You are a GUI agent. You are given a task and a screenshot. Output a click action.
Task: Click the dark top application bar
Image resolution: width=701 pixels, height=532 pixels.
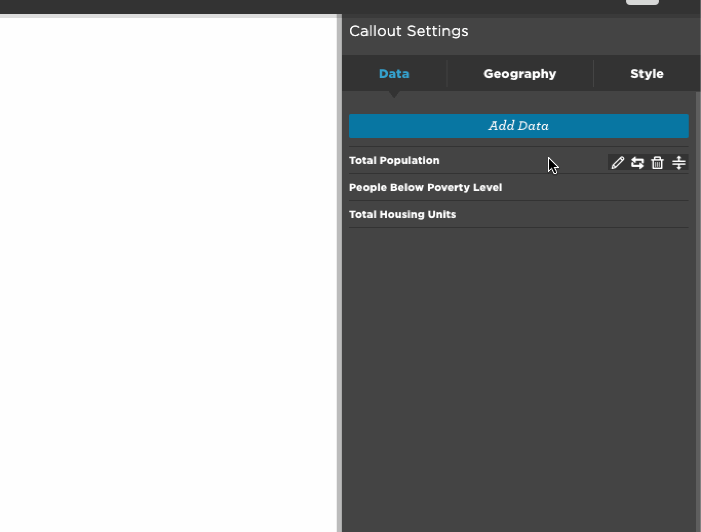click(x=313, y=6)
